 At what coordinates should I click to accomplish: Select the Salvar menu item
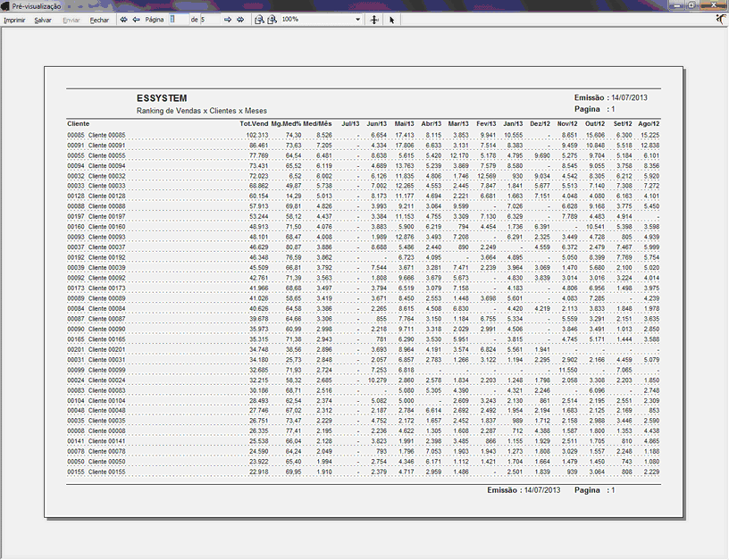(x=43, y=19)
